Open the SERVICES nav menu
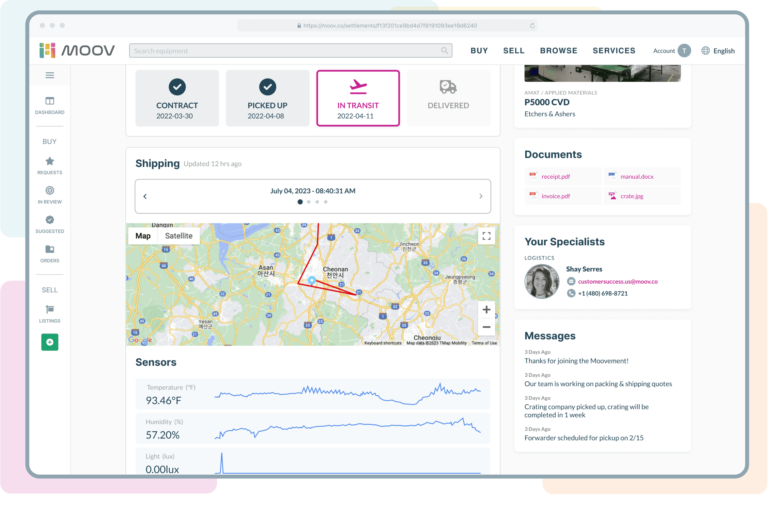 pyautogui.click(x=614, y=51)
